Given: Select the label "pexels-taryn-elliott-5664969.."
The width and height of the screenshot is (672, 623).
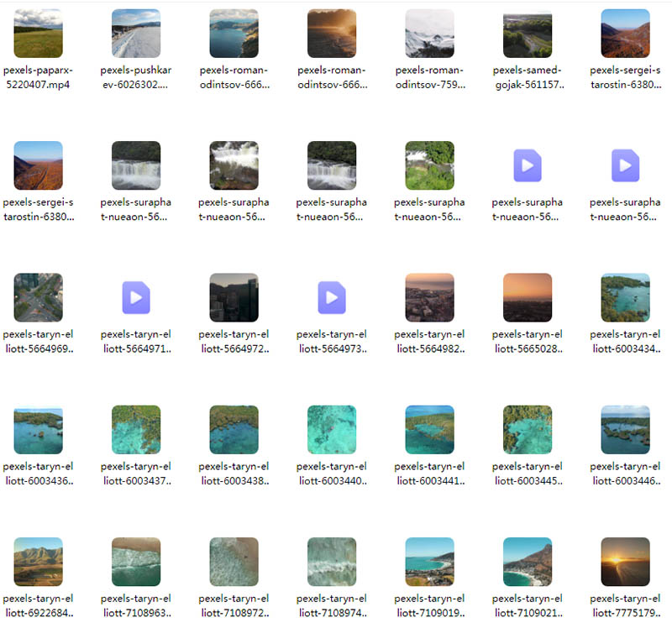Looking at the screenshot, I should tap(38, 342).
